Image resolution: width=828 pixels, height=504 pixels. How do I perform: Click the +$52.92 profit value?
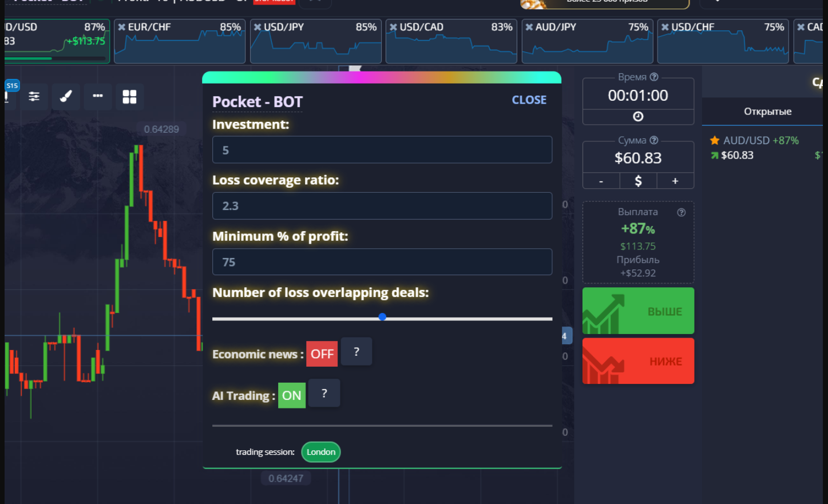coord(638,273)
